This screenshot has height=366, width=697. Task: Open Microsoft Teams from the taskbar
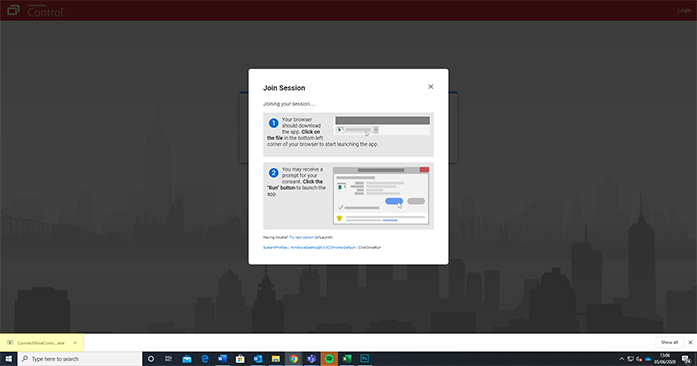coord(311,359)
